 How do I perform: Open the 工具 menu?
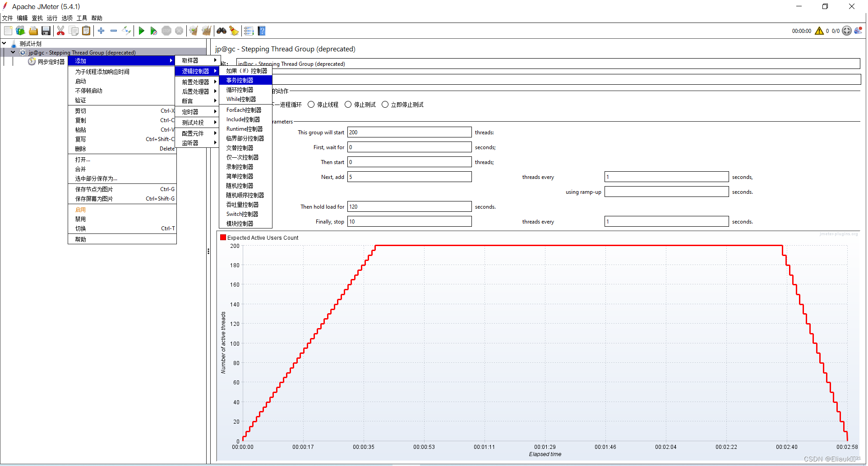point(82,18)
